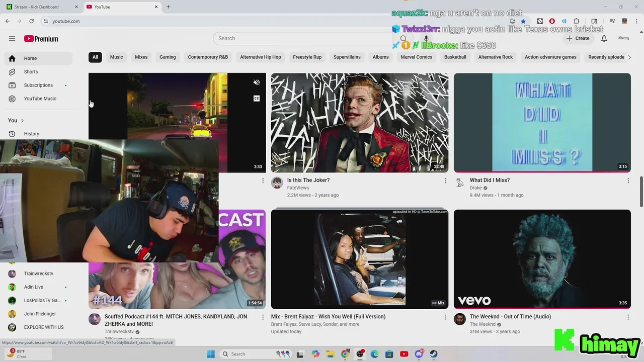The width and height of the screenshot is (644, 362).
Task: Open options for The Weeknd Out of Time
Action: tap(628, 317)
